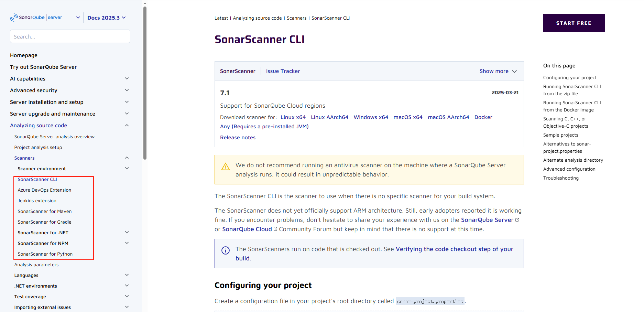Expand Server upgrade and maintenance chevron
The image size is (644, 312).
(x=127, y=114)
